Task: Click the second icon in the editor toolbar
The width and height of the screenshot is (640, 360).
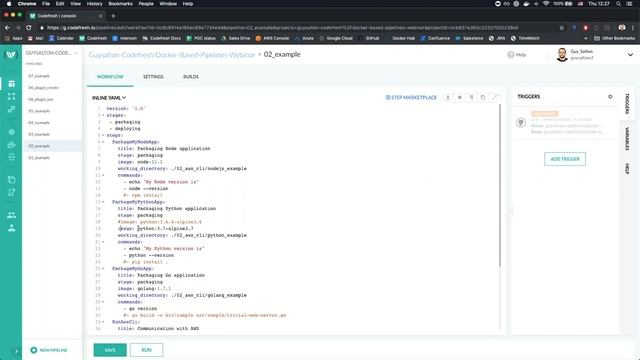Action: (460, 98)
